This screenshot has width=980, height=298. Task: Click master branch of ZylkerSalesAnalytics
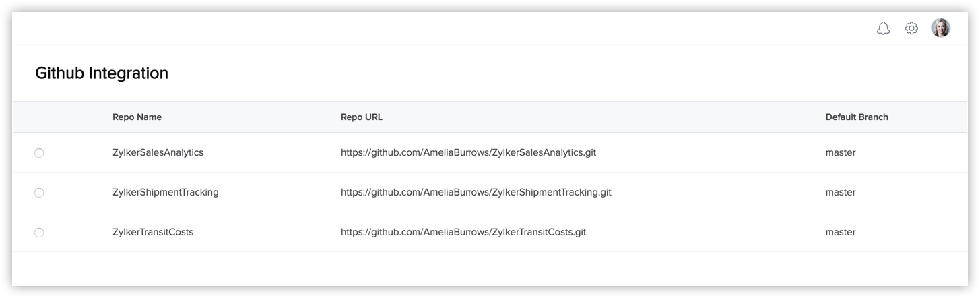pos(841,152)
